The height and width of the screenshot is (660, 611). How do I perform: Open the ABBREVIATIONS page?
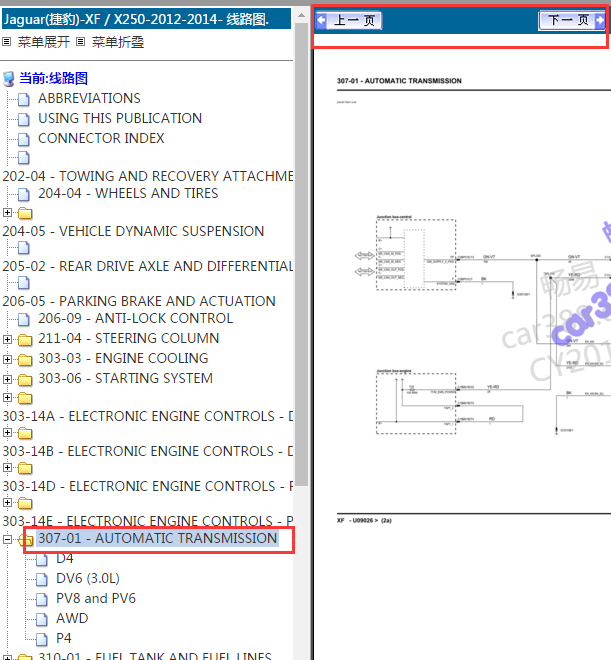[x=89, y=98]
